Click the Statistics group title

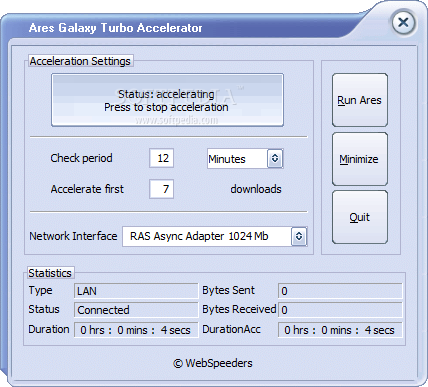[50, 273]
